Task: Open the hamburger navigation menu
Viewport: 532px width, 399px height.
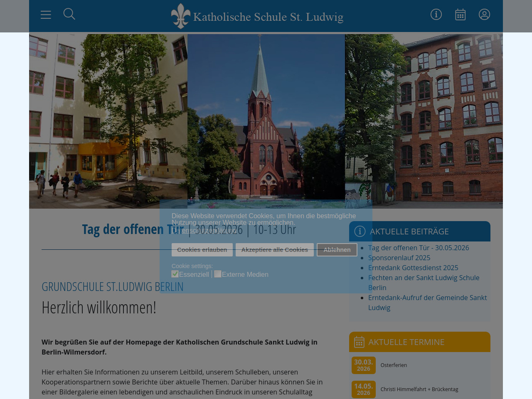Action: point(46,15)
